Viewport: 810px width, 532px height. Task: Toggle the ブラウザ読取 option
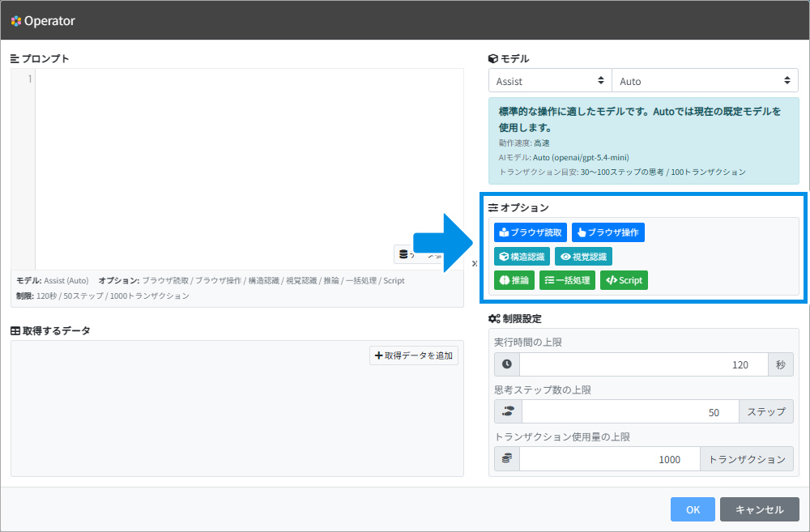click(x=530, y=232)
